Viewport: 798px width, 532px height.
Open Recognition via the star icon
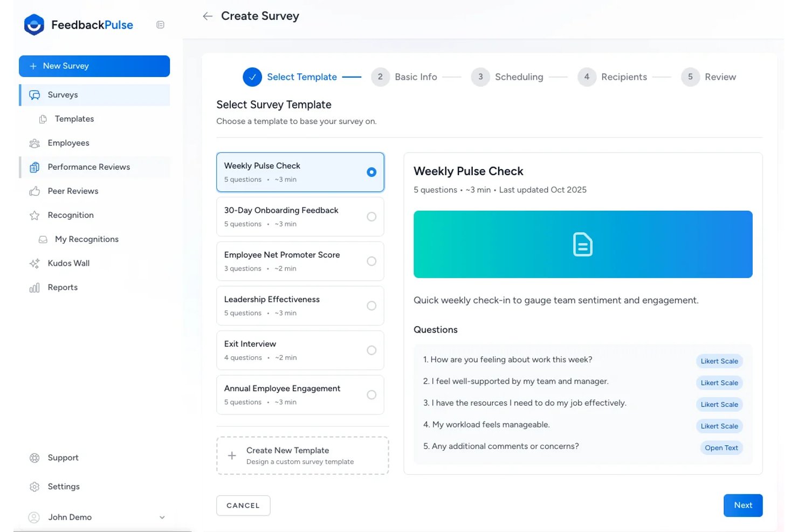pos(35,215)
